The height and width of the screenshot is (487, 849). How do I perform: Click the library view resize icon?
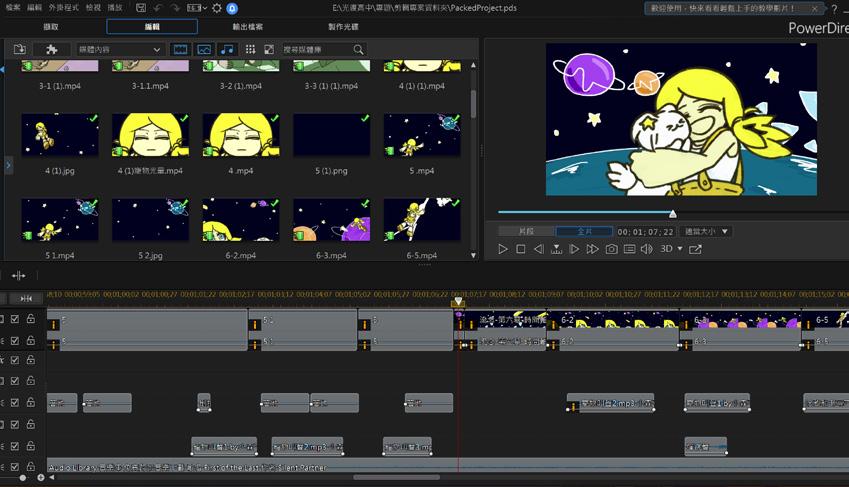[269, 49]
